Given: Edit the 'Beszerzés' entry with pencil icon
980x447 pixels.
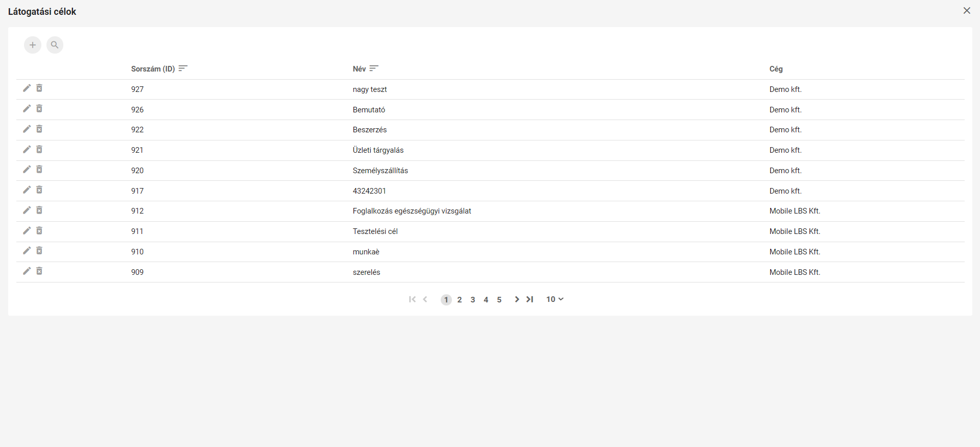Looking at the screenshot, I should (27, 129).
